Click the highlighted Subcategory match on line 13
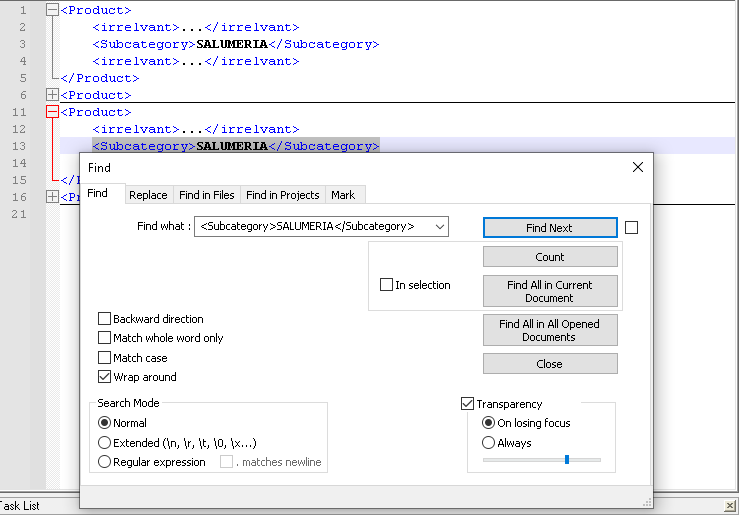The image size is (739, 515). click(x=236, y=146)
